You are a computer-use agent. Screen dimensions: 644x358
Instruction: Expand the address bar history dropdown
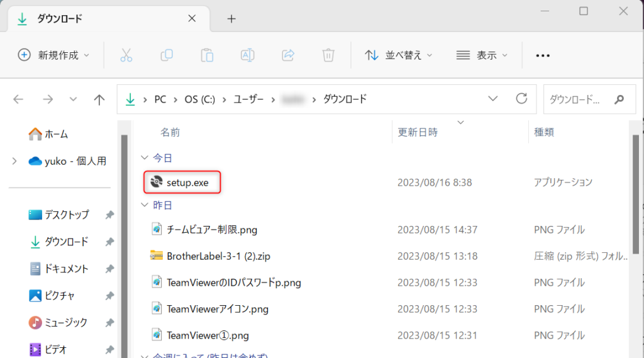pos(493,99)
